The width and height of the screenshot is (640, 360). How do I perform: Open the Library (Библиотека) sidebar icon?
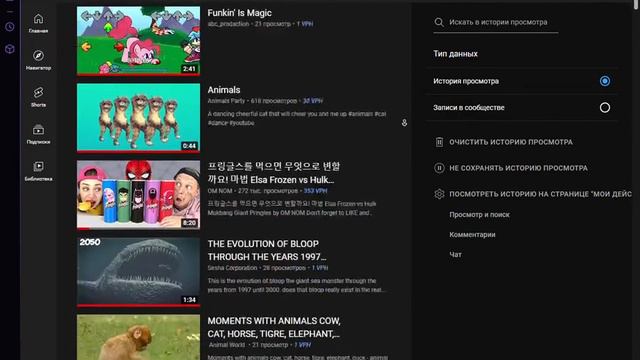pos(38,171)
